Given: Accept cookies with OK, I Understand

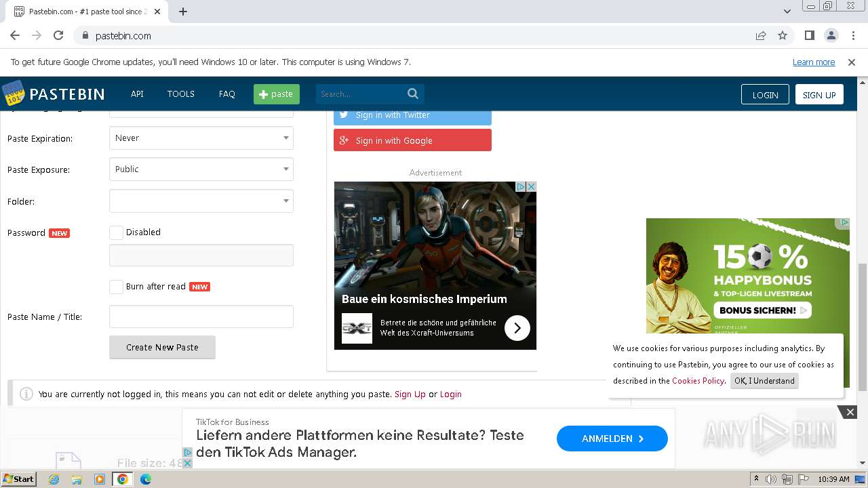Looking at the screenshot, I should [764, 380].
